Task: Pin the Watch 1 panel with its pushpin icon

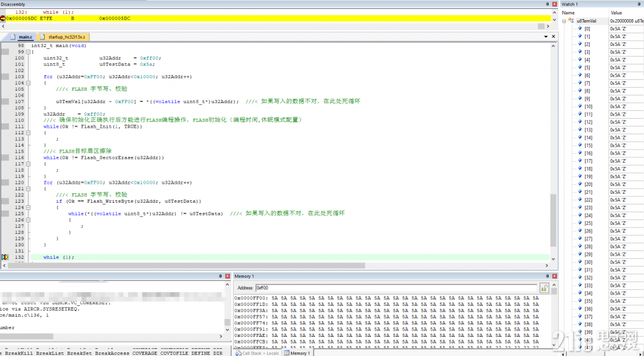Action: tap(639, 4)
